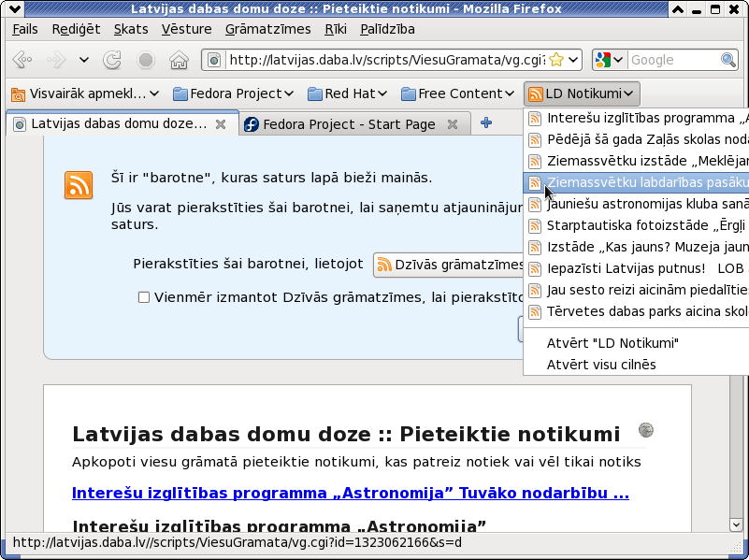Open feed item Tērvetes dabas parks aicina
Screen dimensions: 749x560
pyautogui.click(x=637, y=311)
